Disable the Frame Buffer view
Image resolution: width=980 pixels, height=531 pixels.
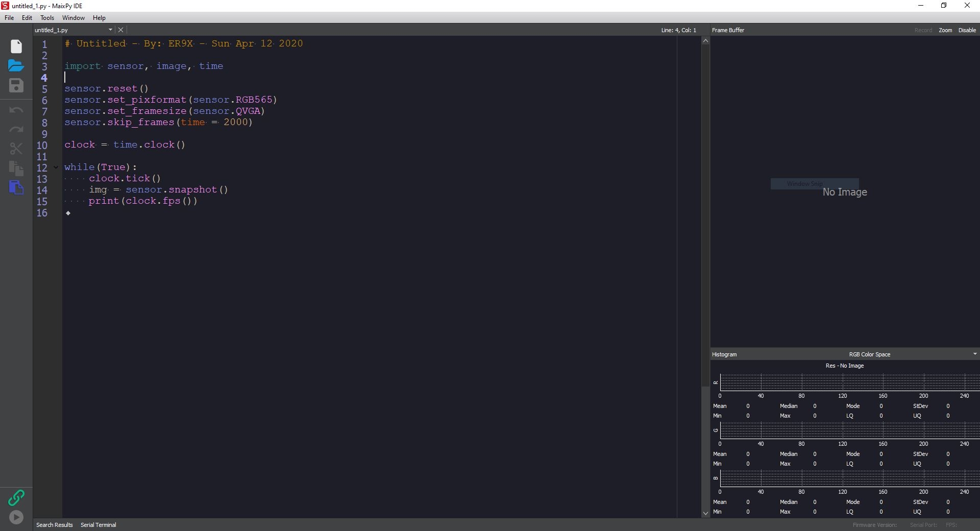pyautogui.click(x=967, y=30)
